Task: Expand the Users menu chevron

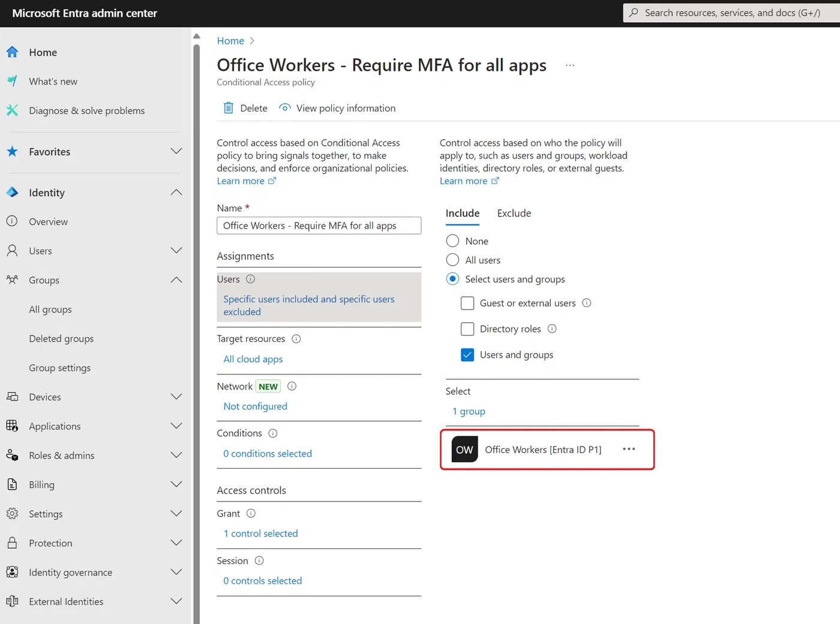Action: click(176, 251)
